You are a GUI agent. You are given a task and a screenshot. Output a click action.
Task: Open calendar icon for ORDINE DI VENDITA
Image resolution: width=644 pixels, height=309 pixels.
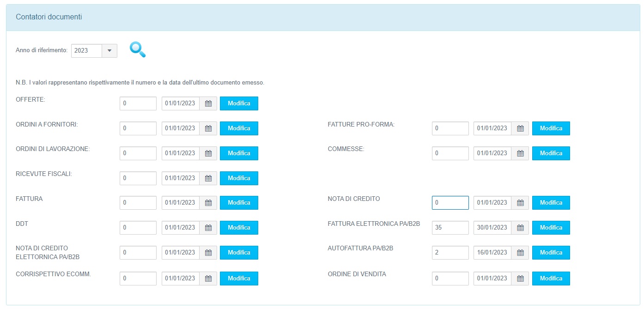(520, 279)
